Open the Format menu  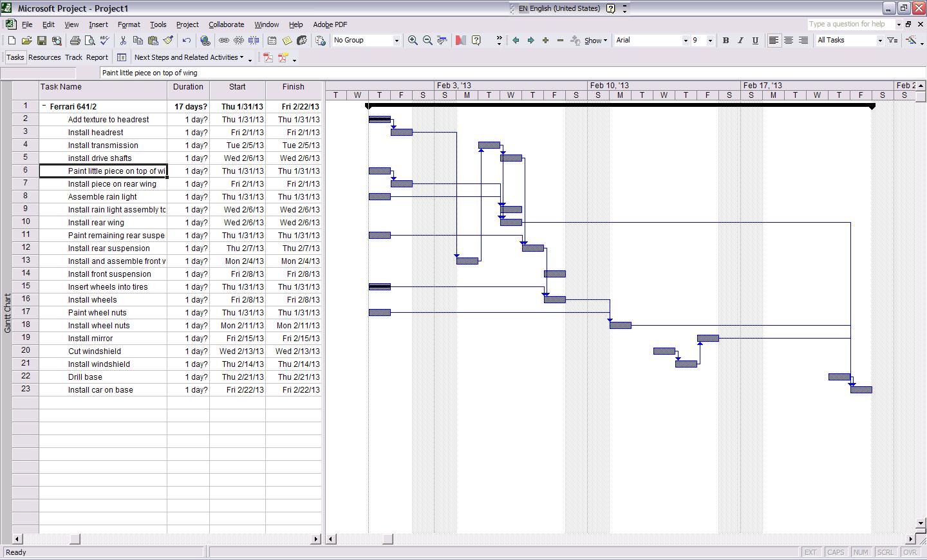pos(129,24)
